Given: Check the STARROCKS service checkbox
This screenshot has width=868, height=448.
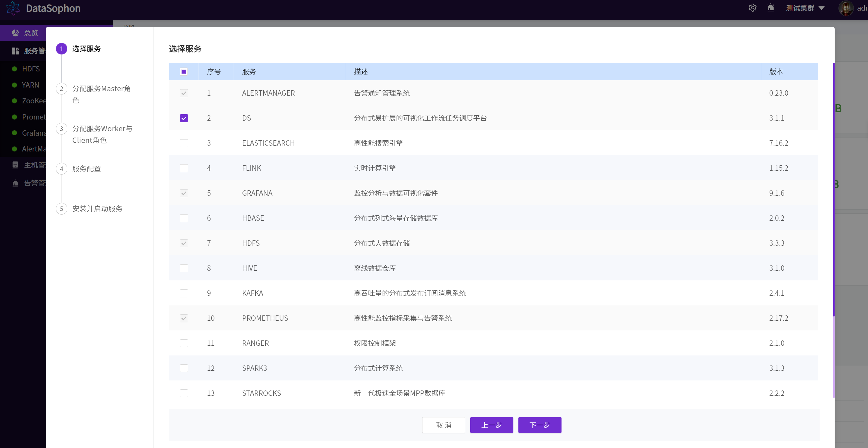Looking at the screenshot, I should [184, 393].
